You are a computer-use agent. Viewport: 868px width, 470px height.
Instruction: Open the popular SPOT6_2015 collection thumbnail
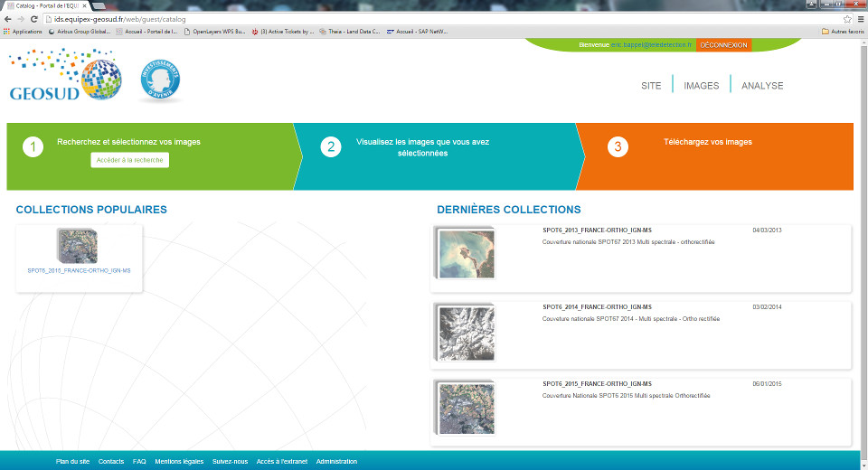pyautogui.click(x=78, y=247)
